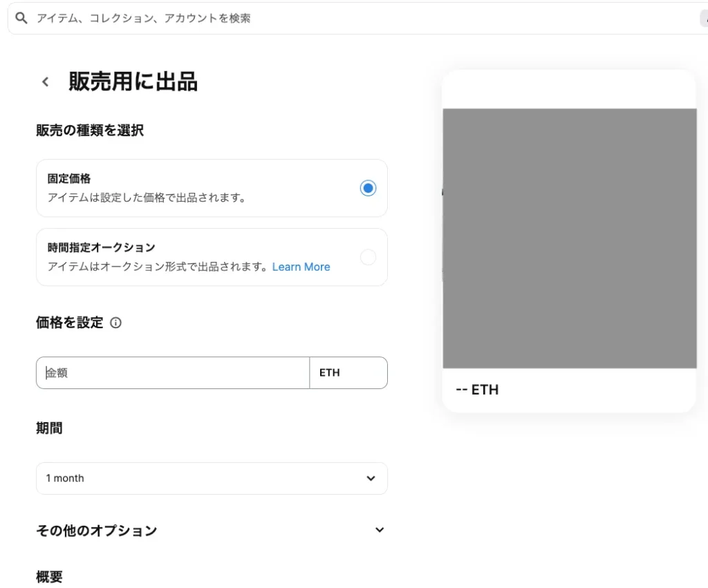Click the 価格を設定 label text

pyautogui.click(x=69, y=323)
